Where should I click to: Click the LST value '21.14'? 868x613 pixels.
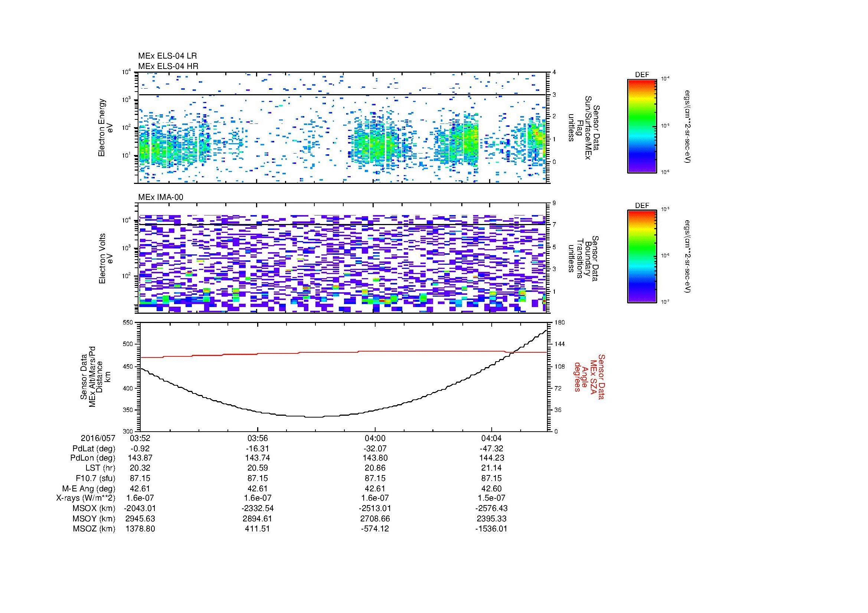point(491,468)
